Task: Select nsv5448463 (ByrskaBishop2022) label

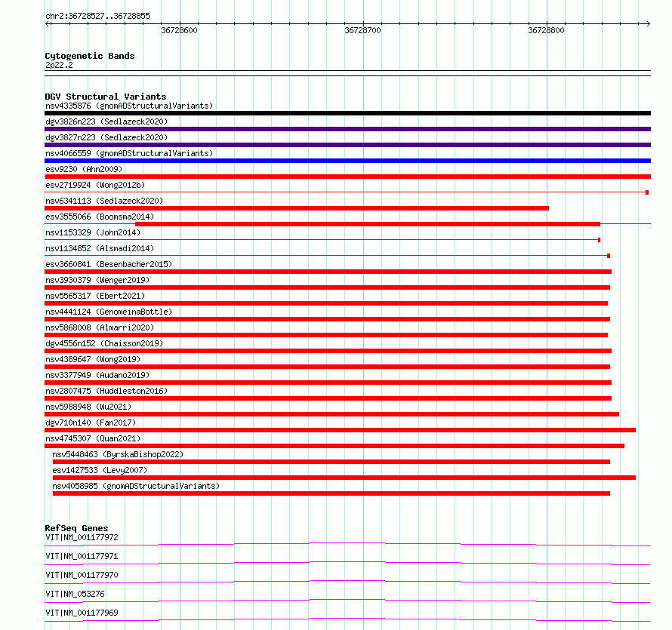Action: coord(118,454)
